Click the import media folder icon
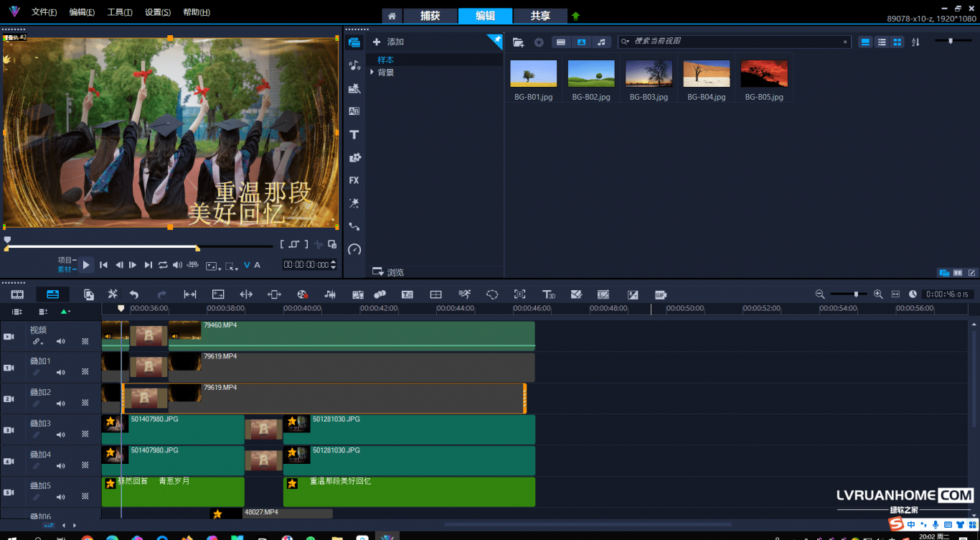 [x=518, y=42]
